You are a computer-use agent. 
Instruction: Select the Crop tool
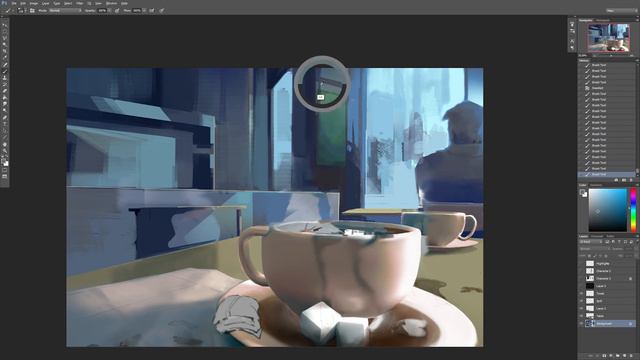point(5,51)
